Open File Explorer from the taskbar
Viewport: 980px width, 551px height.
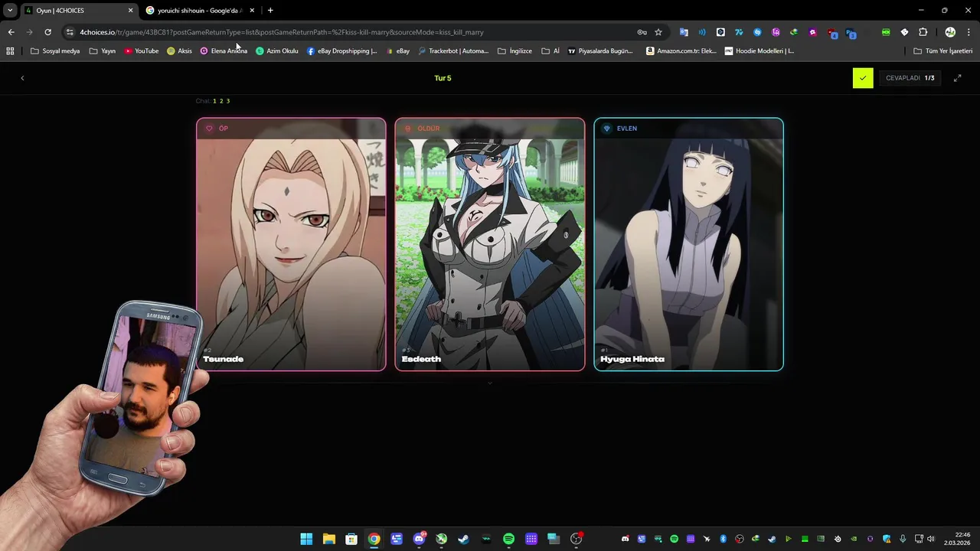point(328,539)
